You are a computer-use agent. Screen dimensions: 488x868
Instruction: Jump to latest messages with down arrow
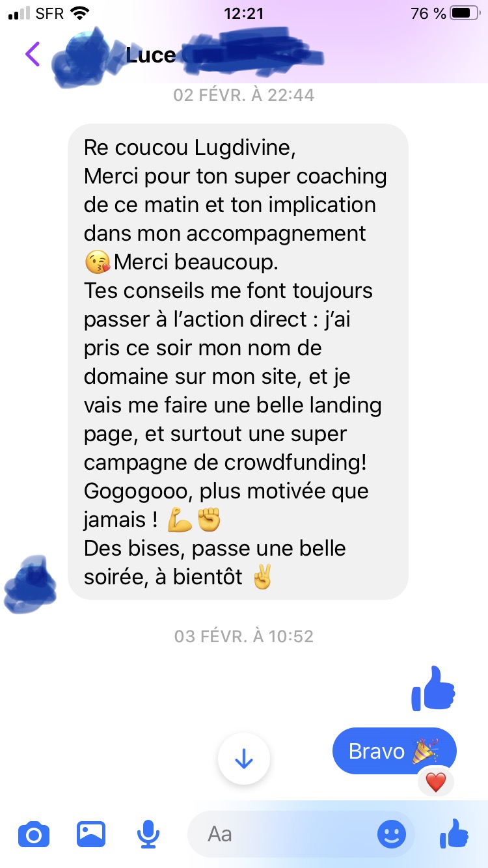[x=244, y=759]
